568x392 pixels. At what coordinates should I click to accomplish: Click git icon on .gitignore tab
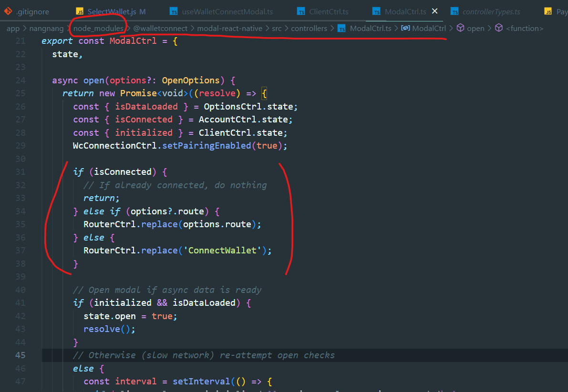point(8,11)
